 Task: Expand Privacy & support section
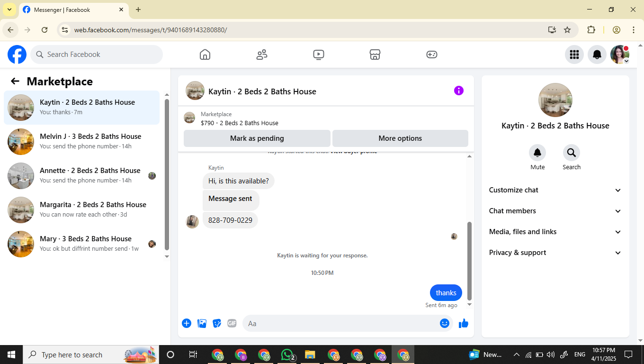click(x=555, y=253)
